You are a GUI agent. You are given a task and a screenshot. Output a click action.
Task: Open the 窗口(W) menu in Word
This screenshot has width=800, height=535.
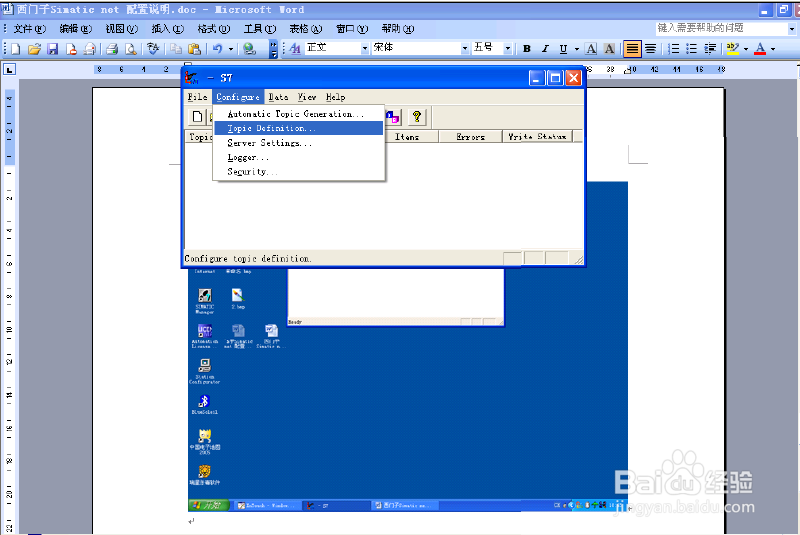tap(352, 29)
